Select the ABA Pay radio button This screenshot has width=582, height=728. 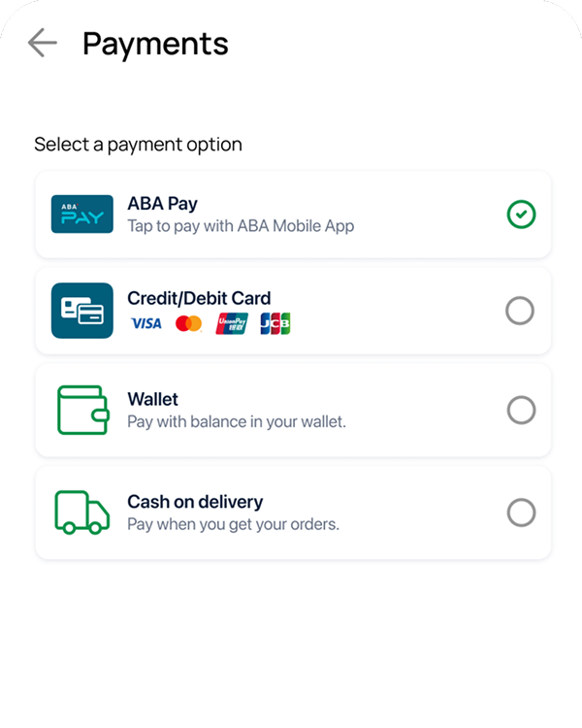pyautogui.click(x=521, y=214)
